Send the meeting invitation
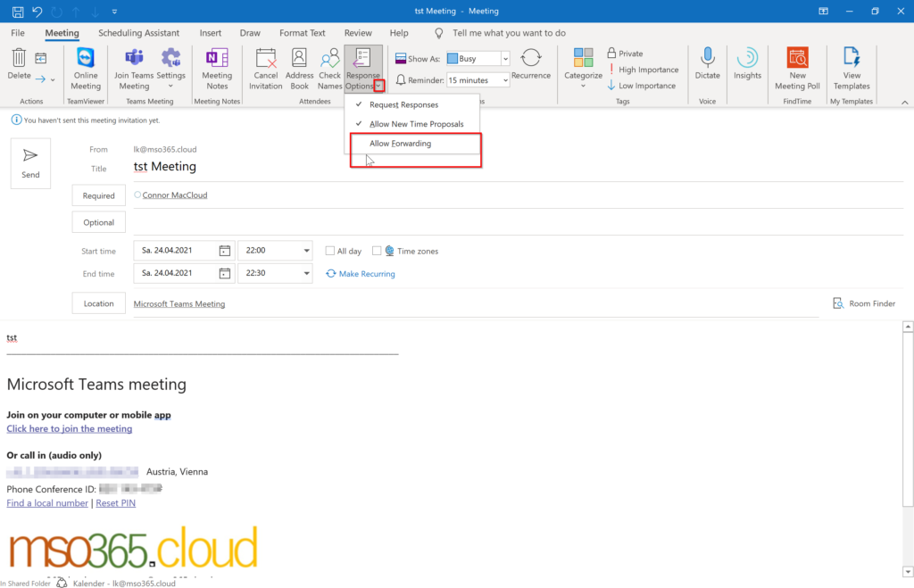The image size is (914, 588). 30,164
